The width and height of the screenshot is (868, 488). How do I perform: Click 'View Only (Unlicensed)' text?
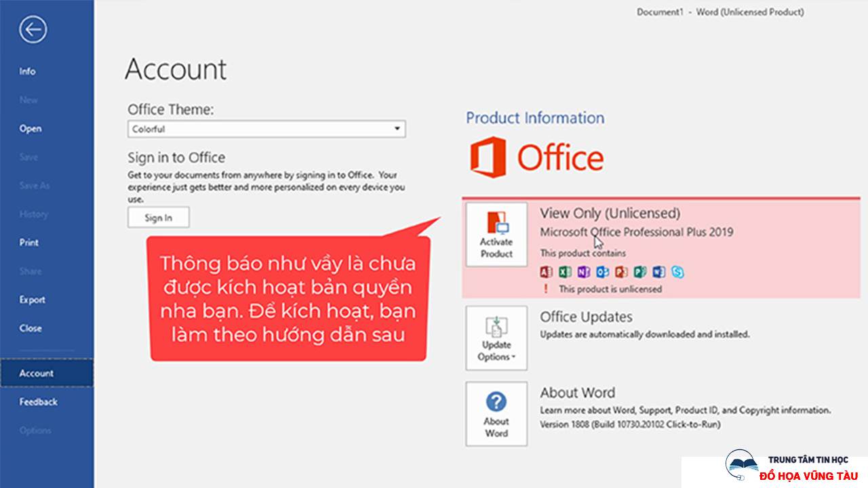click(x=610, y=213)
